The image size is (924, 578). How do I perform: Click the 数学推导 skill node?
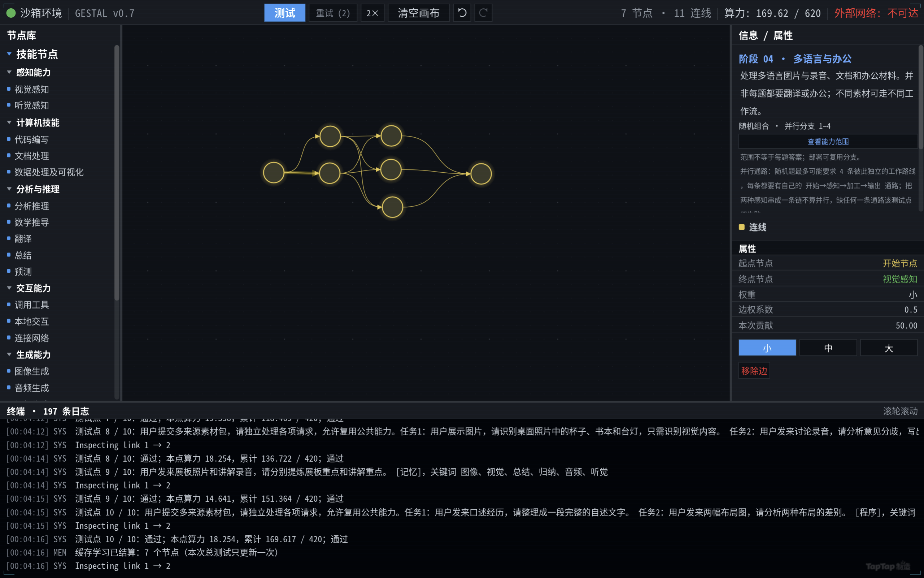[31, 222]
